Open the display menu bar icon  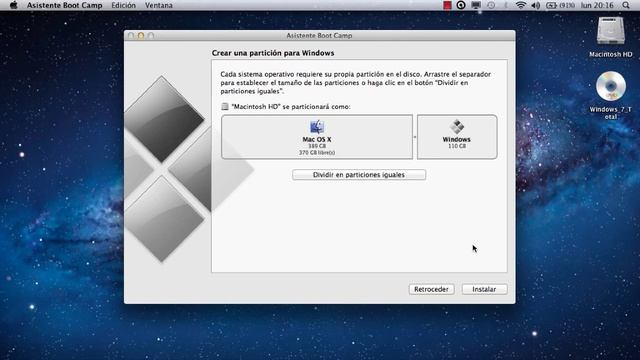476,5
